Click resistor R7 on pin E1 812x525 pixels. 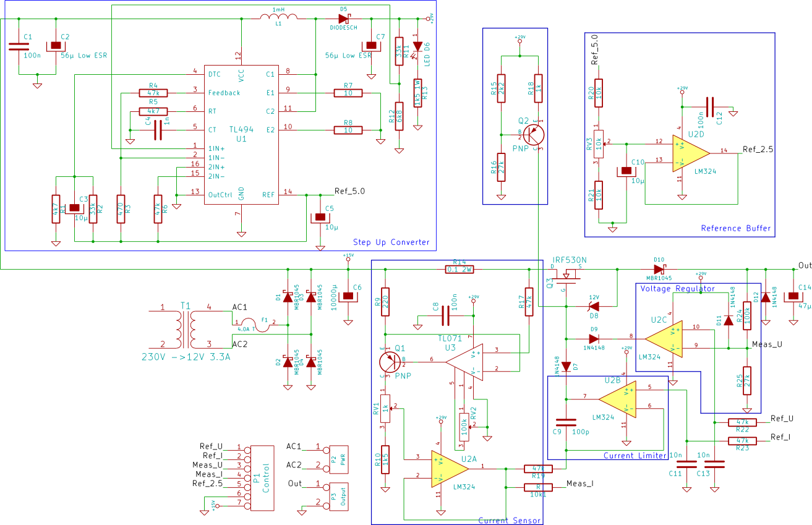click(x=348, y=93)
